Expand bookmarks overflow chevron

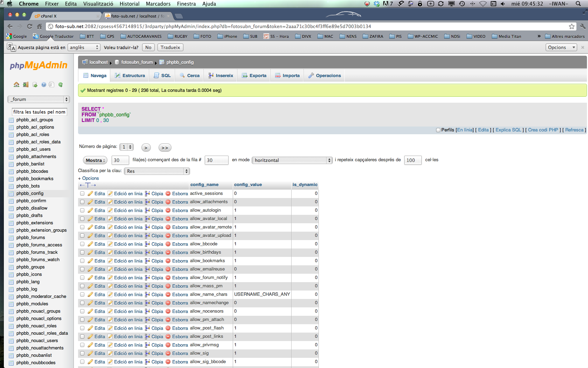(x=539, y=36)
